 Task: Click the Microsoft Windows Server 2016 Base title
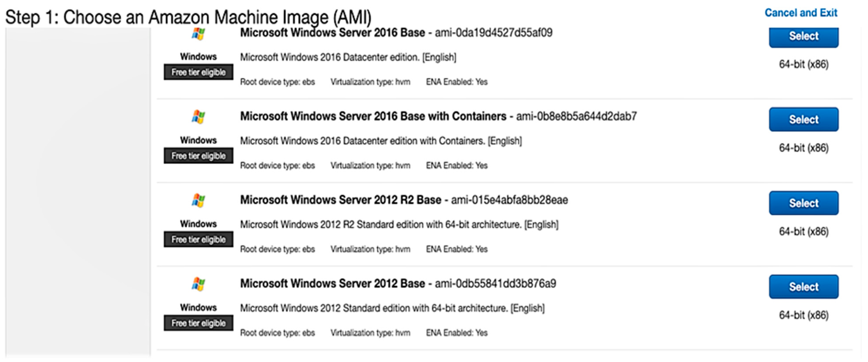pyautogui.click(x=332, y=33)
